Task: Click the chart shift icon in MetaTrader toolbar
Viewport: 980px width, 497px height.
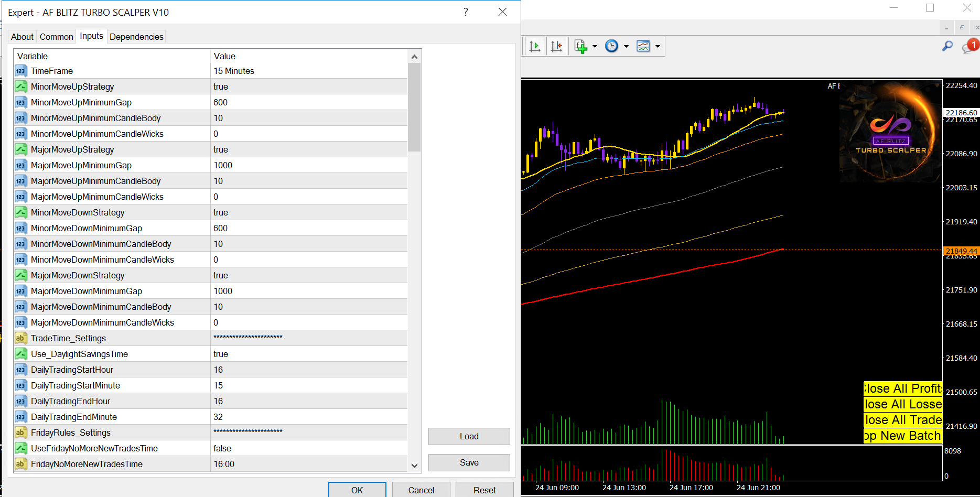Action: click(556, 46)
